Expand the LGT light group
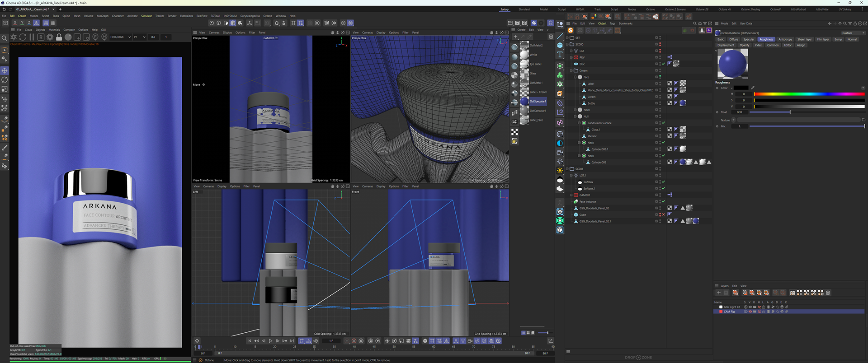Viewport: 868px width, 363px height. (571, 51)
